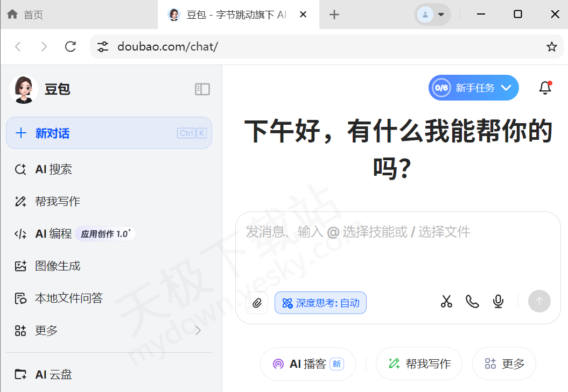568x392 pixels.
Task: Open the notifications bell
Action: point(545,88)
